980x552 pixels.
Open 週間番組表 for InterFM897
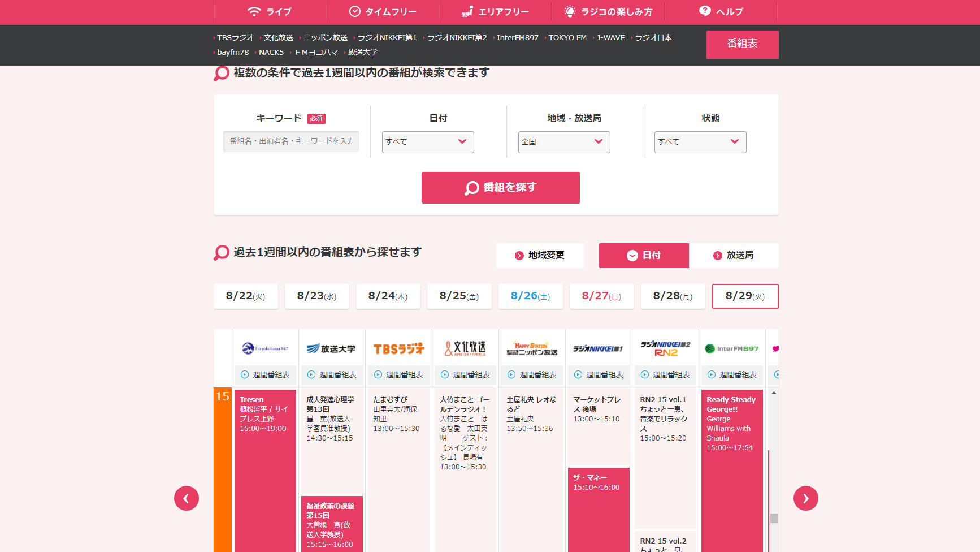pyautogui.click(x=732, y=374)
